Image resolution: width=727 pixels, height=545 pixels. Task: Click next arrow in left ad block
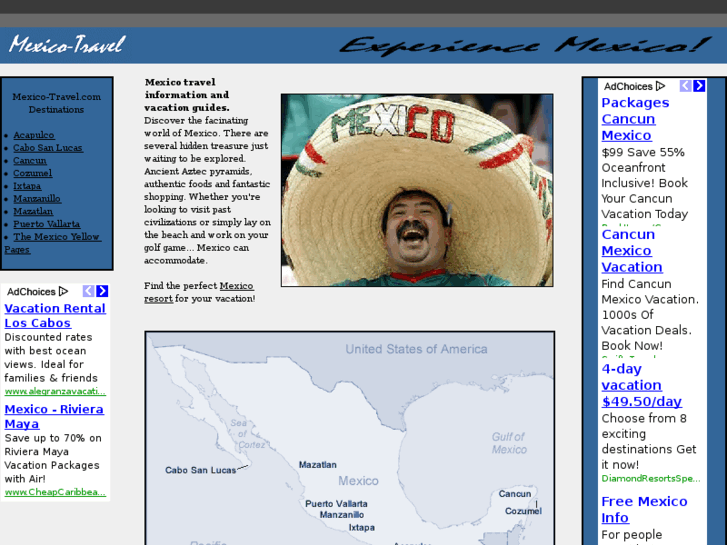coord(102,291)
